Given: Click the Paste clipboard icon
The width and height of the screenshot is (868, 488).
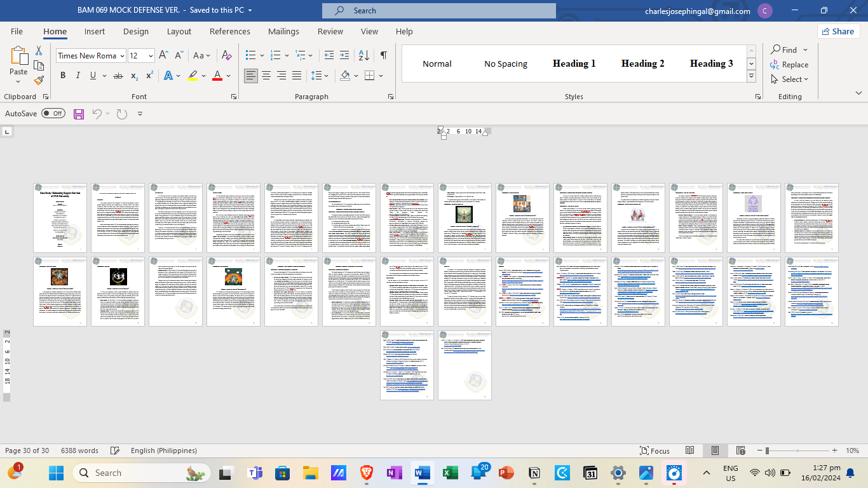Looking at the screenshot, I should tap(18, 56).
